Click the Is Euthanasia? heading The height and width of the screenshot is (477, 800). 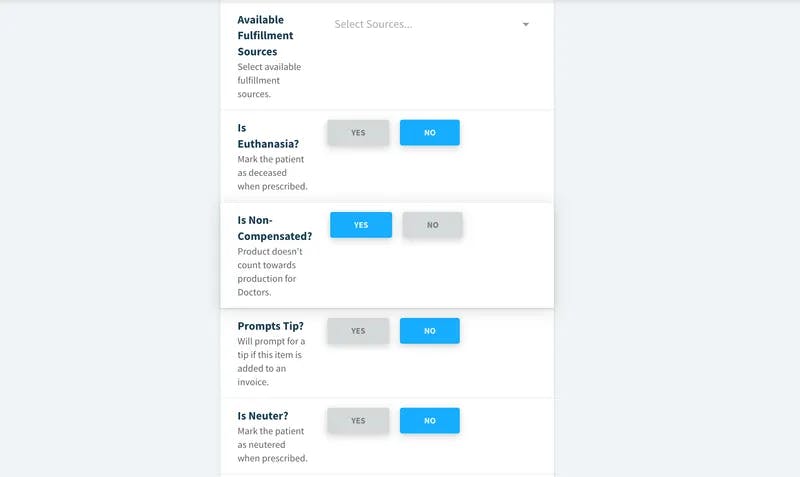pos(268,136)
